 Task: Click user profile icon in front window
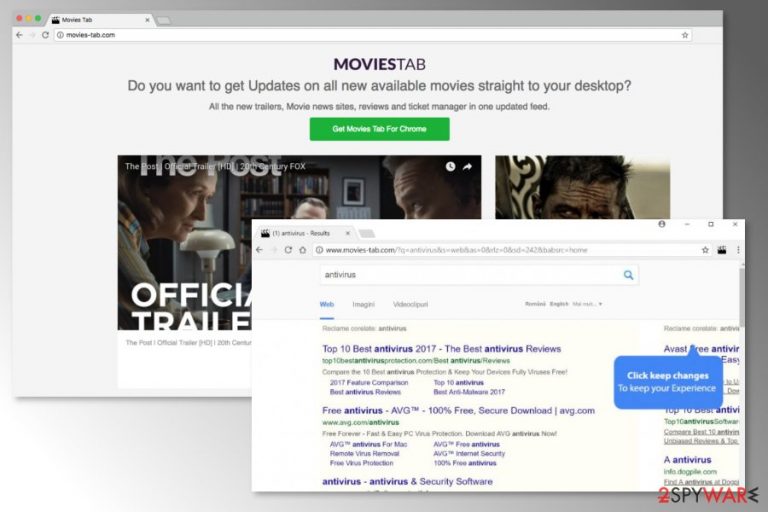662,224
